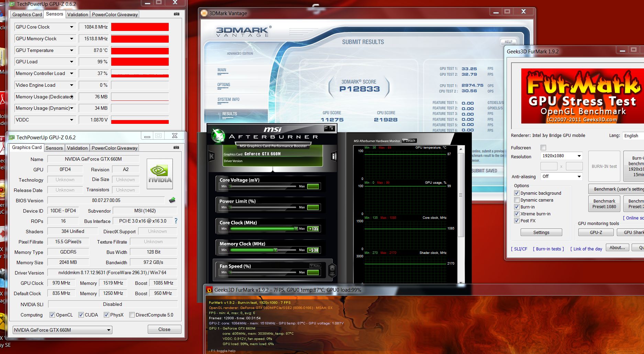Click the FurMark GPU Stress Test banner
The width and height of the screenshot is (644, 354).
582,96
